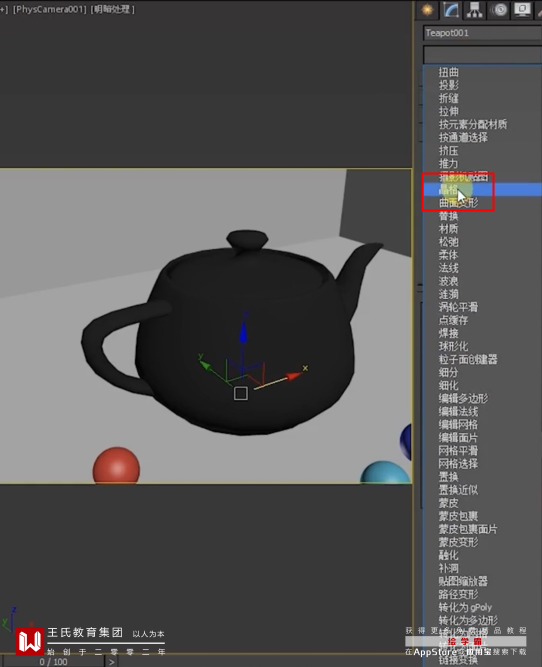542x667 pixels.
Task: Click the blue Z axis gizmo arrow
Action: click(243, 332)
